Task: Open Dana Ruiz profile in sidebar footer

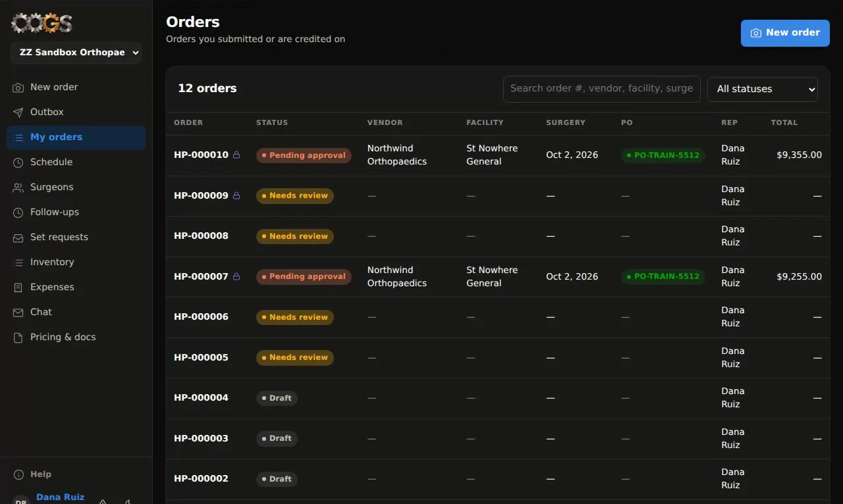Action: tap(60, 497)
